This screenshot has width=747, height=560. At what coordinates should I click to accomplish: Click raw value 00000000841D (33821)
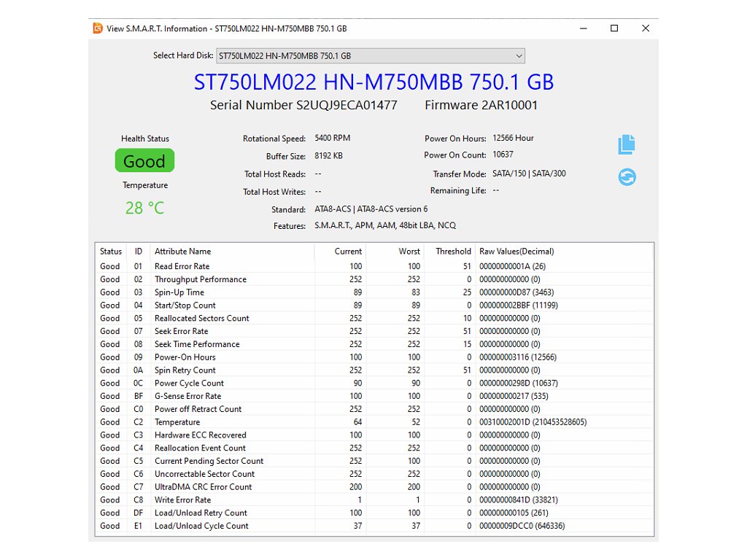pyautogui.click(x=519, y=500)
